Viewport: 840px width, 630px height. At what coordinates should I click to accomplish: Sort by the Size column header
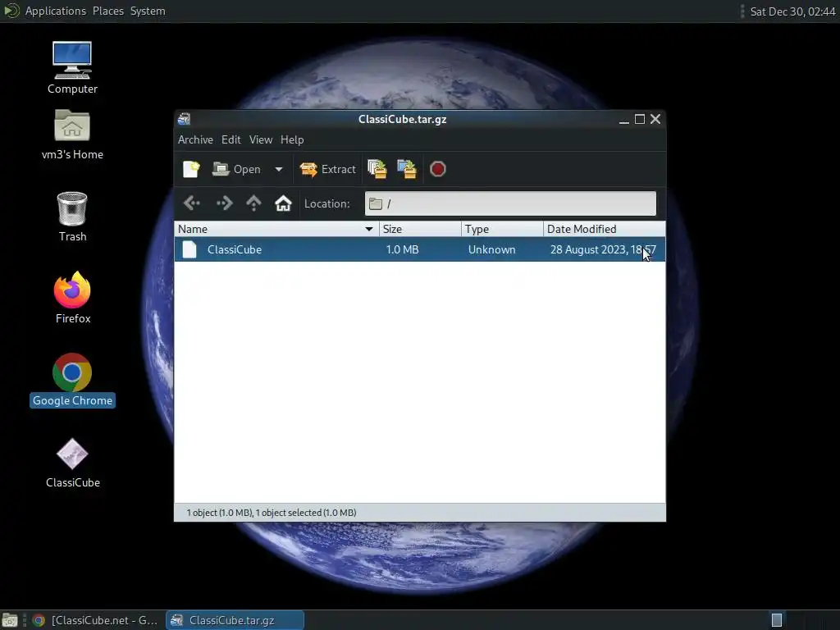(420, 230)
